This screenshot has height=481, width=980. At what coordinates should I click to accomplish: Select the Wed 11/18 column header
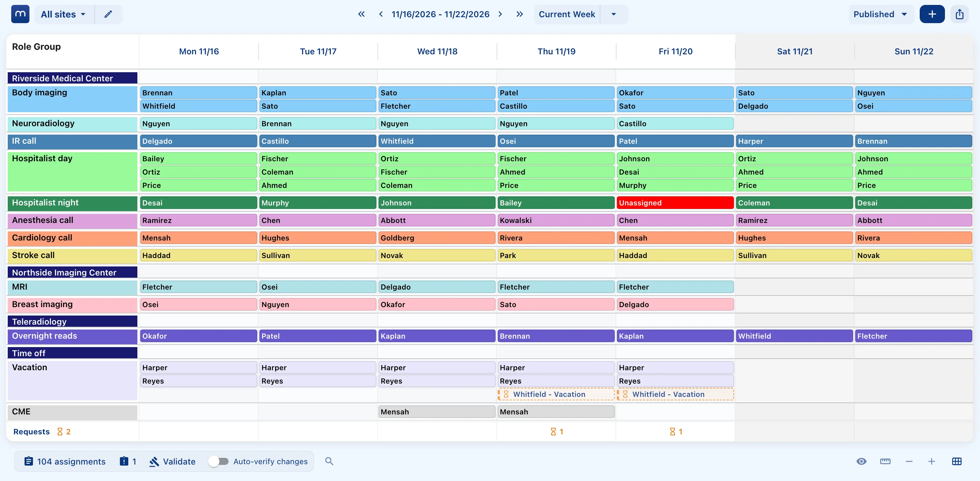point(437,52)
